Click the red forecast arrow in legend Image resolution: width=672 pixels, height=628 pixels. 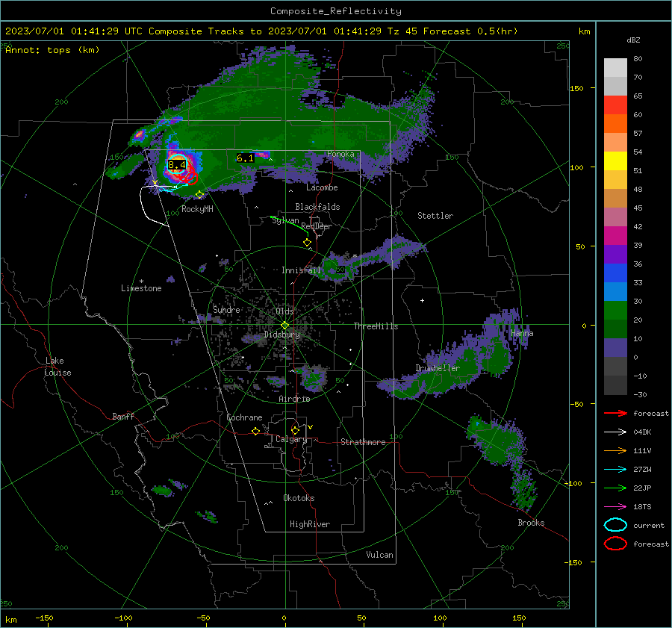pos(615,413)
